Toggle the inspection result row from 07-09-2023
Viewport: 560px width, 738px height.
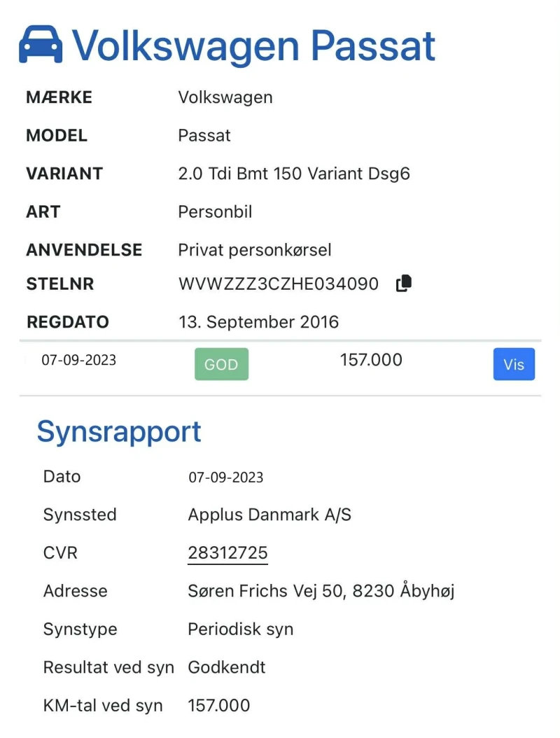(280, 363)
